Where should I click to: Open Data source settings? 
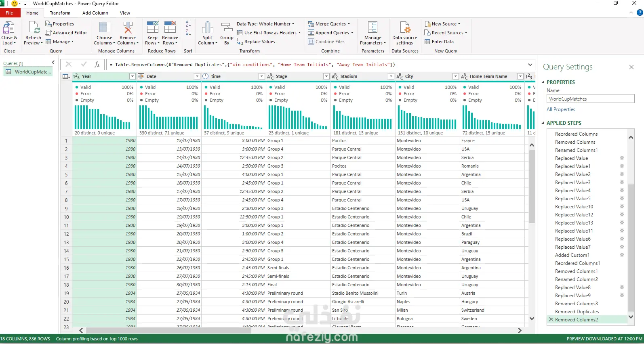pyautogui.click(x=404, y=28)
